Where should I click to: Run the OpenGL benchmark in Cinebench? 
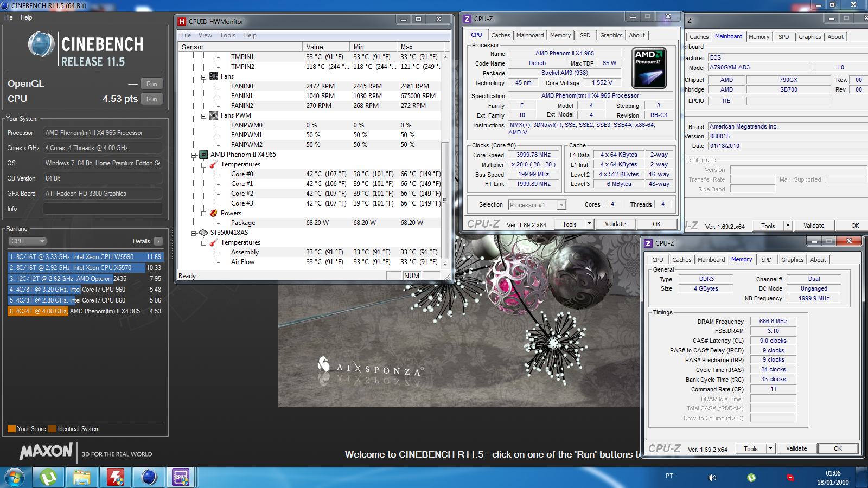[x=152, y=84]
